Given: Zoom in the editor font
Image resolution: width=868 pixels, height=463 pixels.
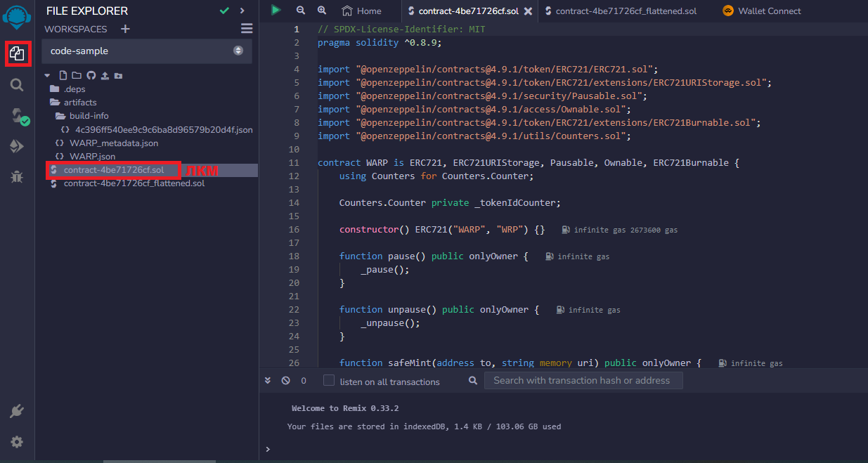Looking at the screenshot, I should (322, 11).
